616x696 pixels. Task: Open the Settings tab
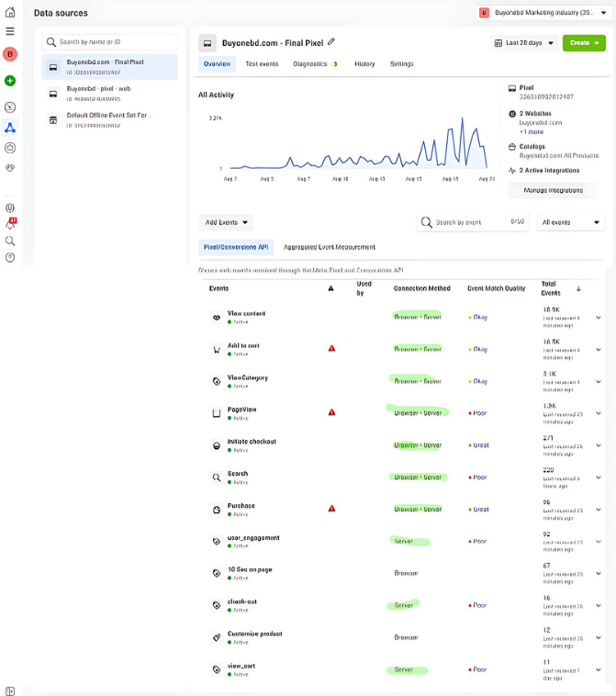tap(402, 64)
